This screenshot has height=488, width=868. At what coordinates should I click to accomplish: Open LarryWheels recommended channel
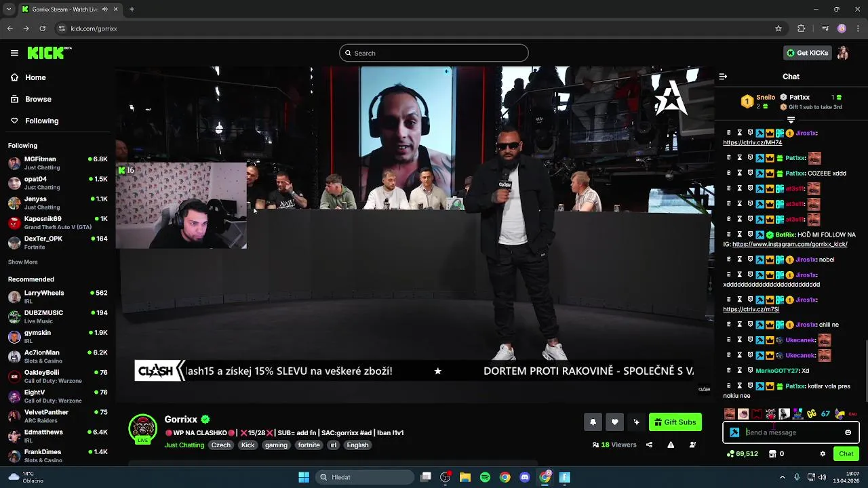click(58, 297)
